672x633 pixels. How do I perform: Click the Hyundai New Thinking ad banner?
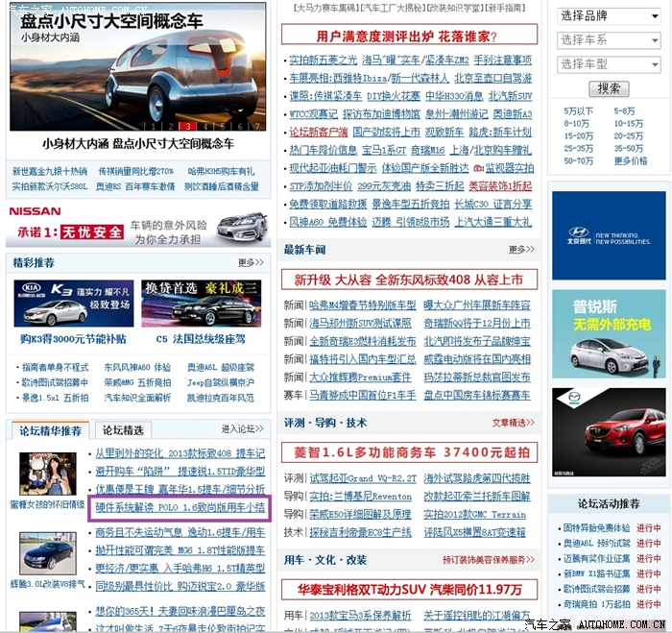[608, 235]
